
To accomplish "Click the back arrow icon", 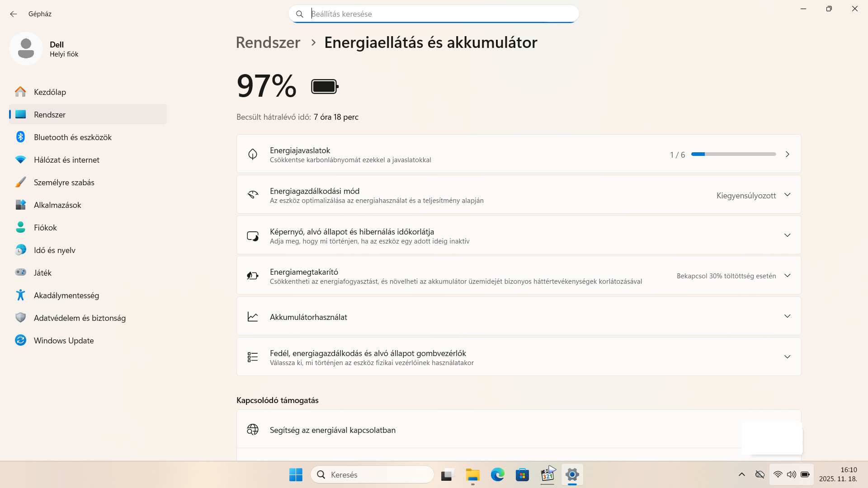I will [14, 14].
